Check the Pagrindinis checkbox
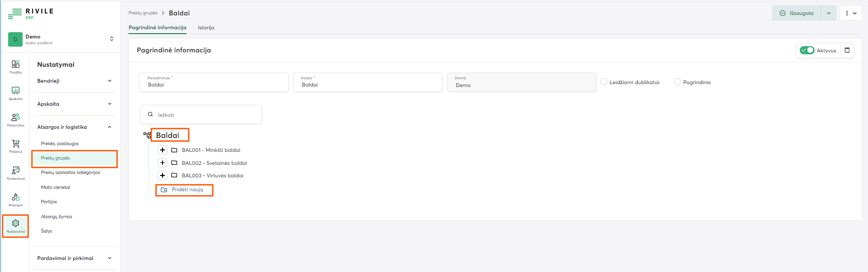The image size is (868, 272). click(677, 82)
